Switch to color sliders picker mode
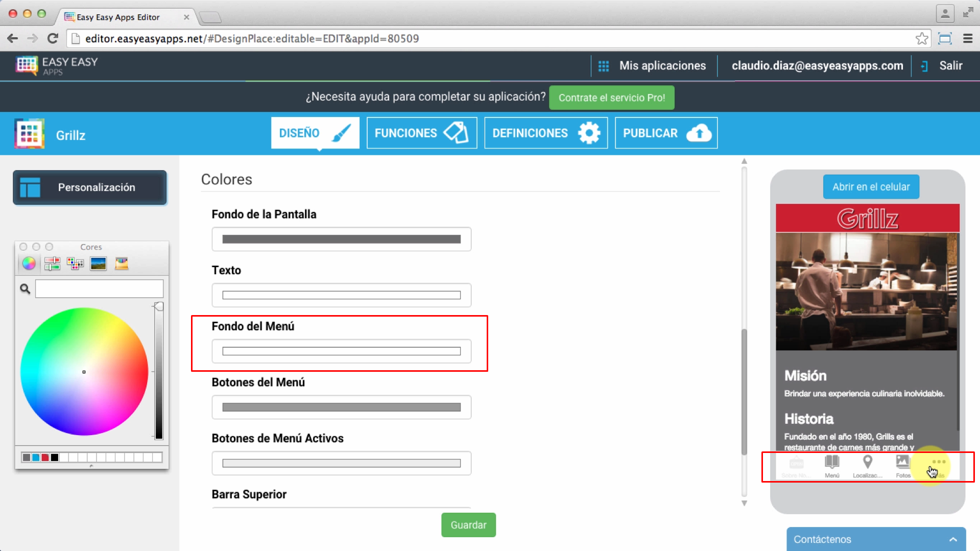 pyautogui.click(x=52, y=263)
